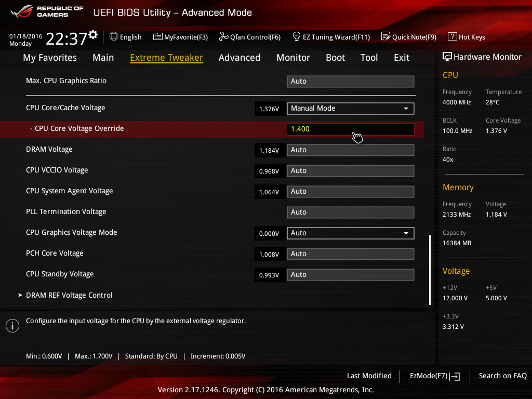532x399 pixels.
Task: Click the PCH Core Voltage Auto field
Action: [351, 254]
